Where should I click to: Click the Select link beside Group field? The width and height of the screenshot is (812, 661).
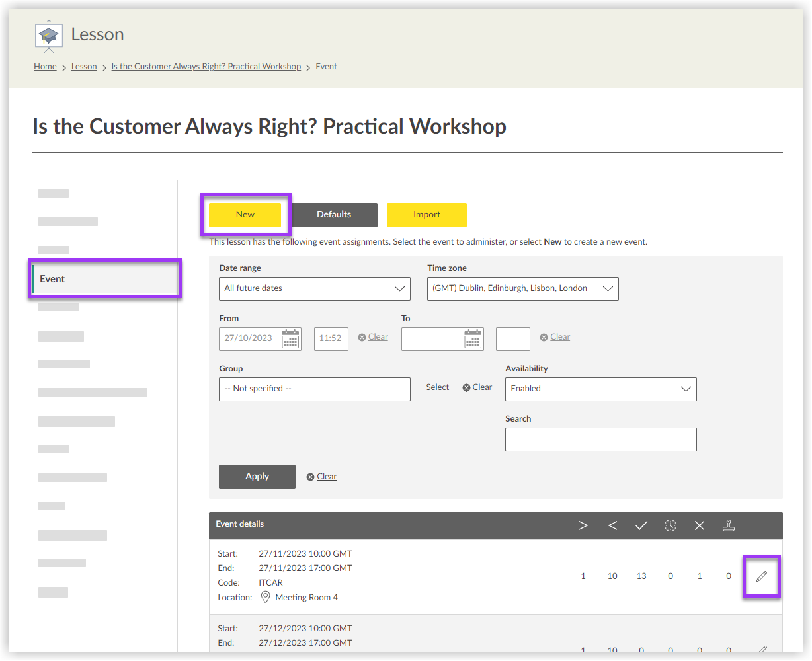click(x=437, y=387)
